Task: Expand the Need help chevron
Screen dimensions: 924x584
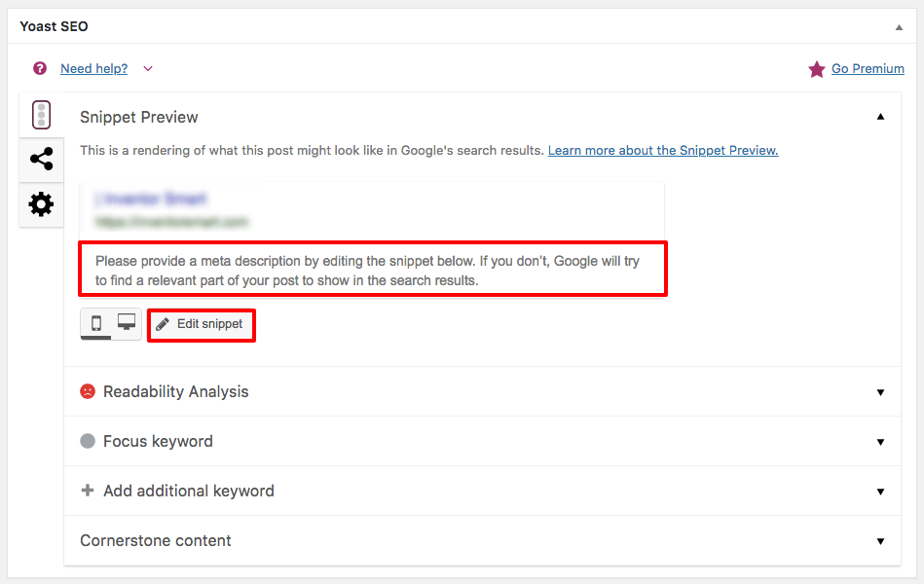Action: click(148, 68)
